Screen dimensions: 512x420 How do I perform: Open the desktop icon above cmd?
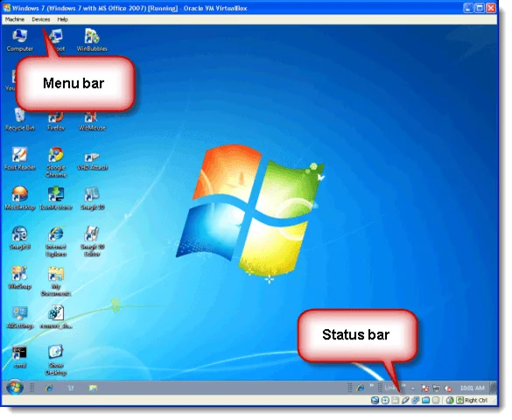pos(19,318)
